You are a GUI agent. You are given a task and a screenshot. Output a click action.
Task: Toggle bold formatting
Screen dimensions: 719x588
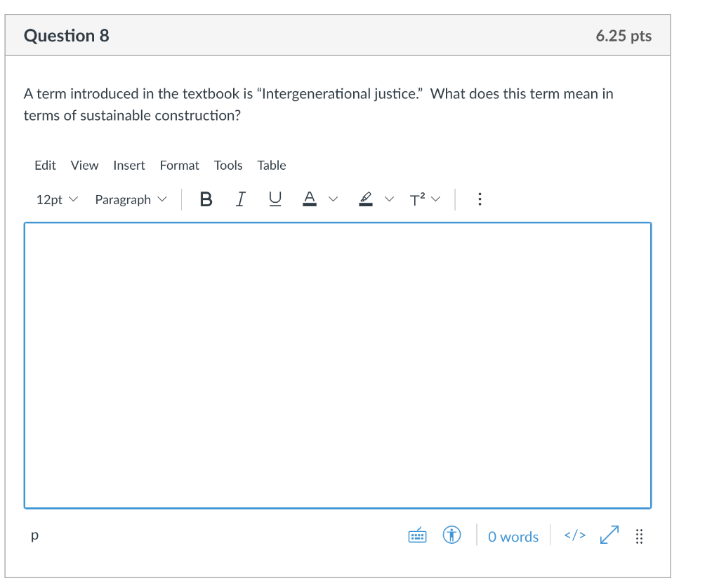(x=206, y=199)
